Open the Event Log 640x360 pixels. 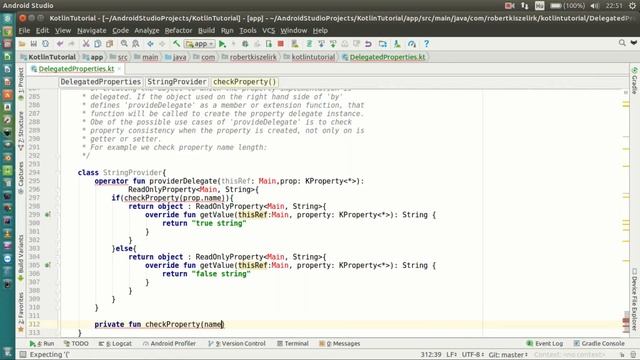544,344
